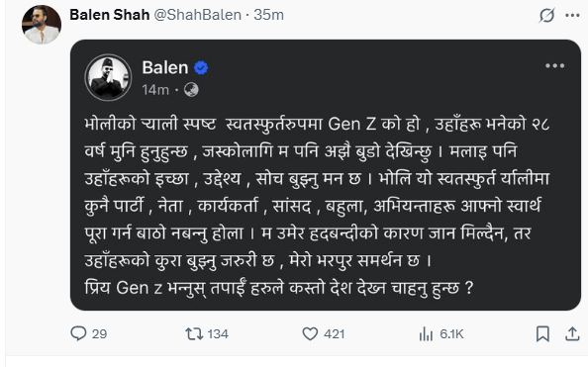Click the 421 likes count

(x=335, y=334)
